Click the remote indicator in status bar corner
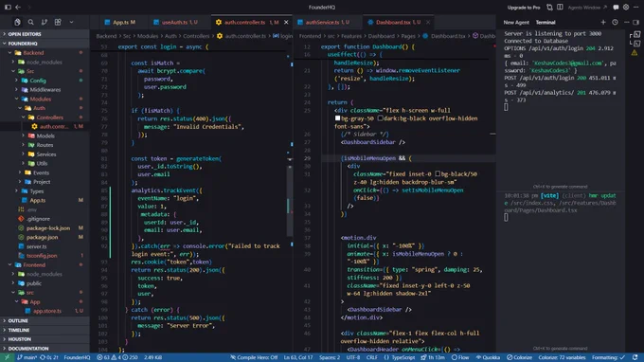This screenshot has width=644, height=362. tap(7, 357)
